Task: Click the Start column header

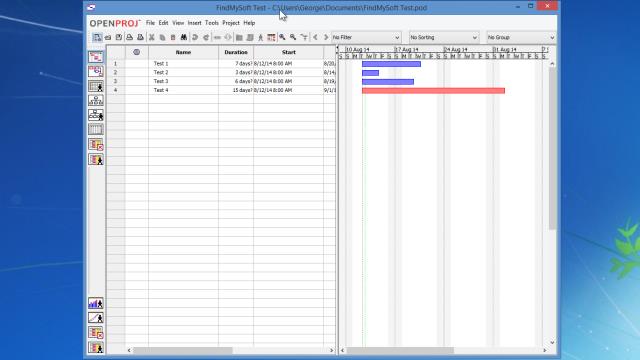Action: coord(289,52)
